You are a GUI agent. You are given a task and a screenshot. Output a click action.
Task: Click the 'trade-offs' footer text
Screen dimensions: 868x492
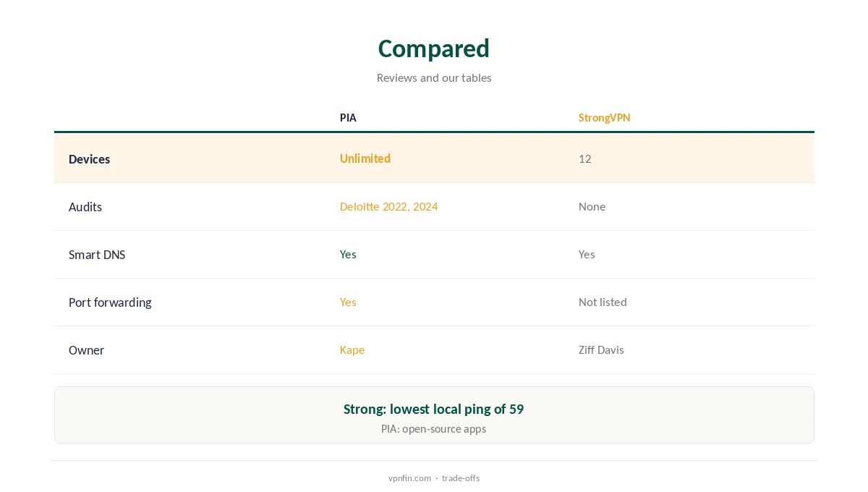click(461, 478)
